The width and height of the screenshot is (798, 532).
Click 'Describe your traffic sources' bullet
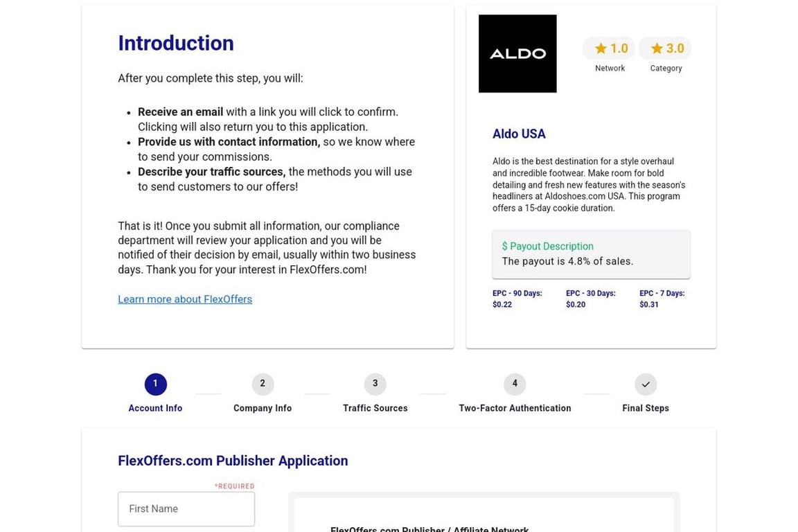(212, 172)
